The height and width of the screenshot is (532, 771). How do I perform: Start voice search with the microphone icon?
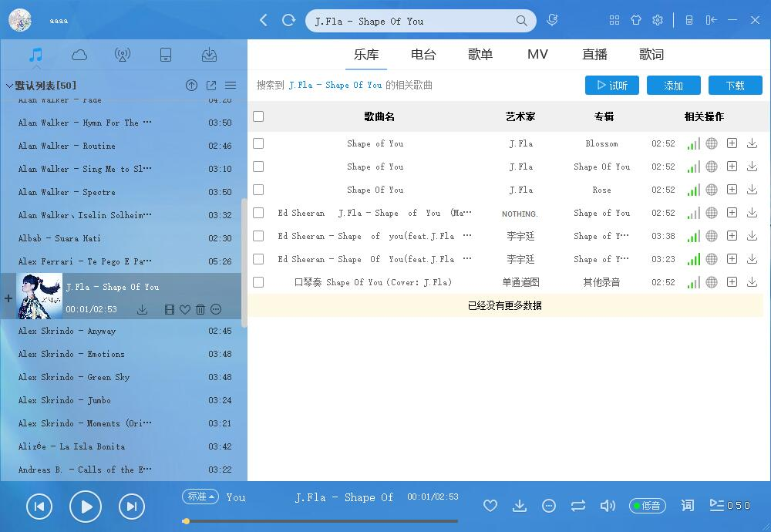[552, 19]
